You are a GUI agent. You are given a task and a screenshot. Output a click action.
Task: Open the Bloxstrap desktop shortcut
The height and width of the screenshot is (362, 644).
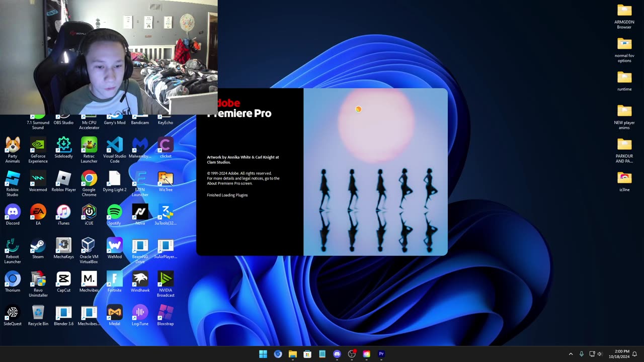(166, 315)
